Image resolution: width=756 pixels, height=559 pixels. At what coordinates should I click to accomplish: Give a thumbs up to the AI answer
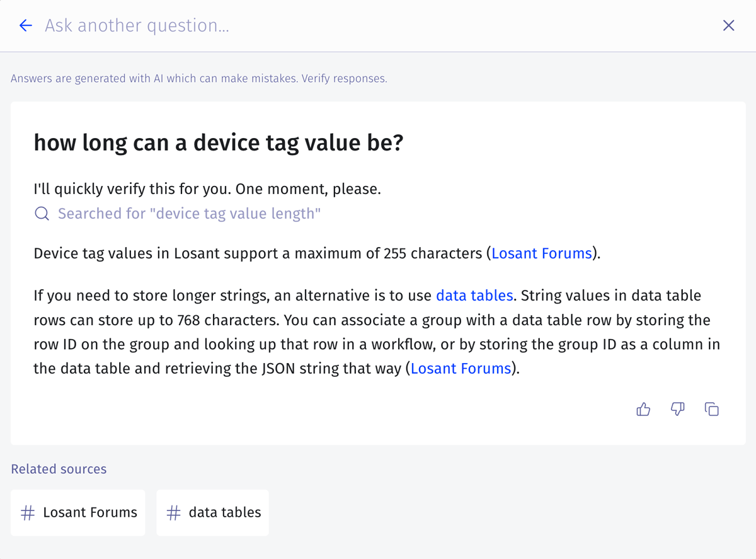pos(643,409)
